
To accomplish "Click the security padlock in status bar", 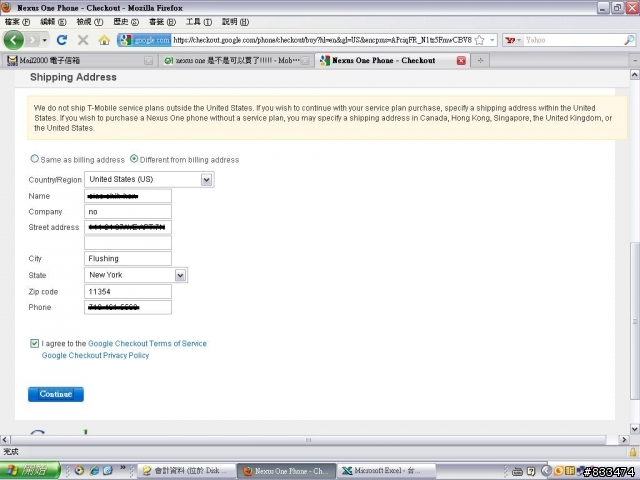I will pyautogui.click(x=633, y=452).
